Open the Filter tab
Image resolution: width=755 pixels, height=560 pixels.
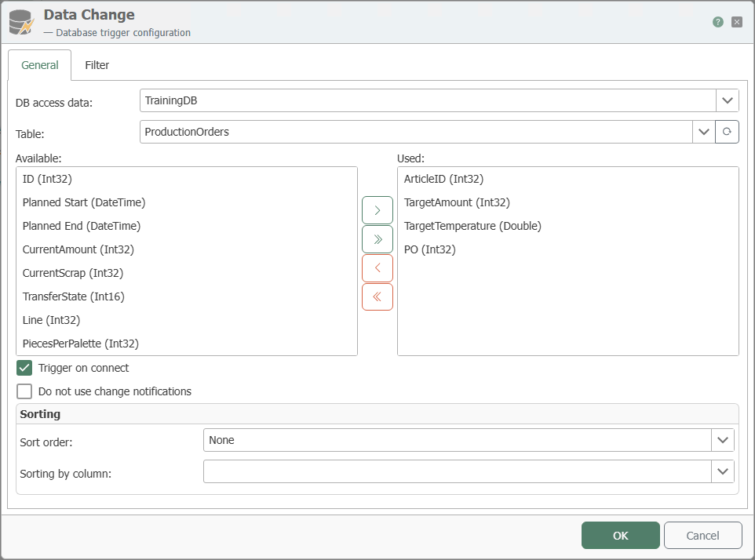click(x=97, y=65)
